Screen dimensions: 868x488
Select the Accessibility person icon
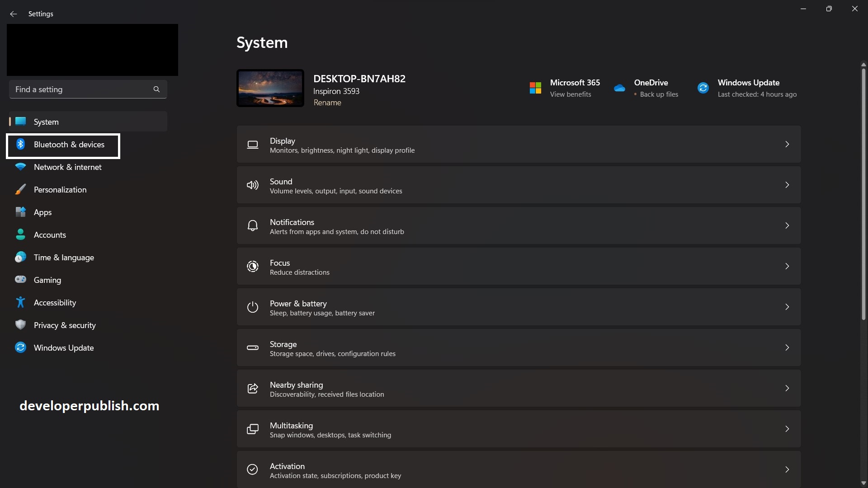click(20, 302)
